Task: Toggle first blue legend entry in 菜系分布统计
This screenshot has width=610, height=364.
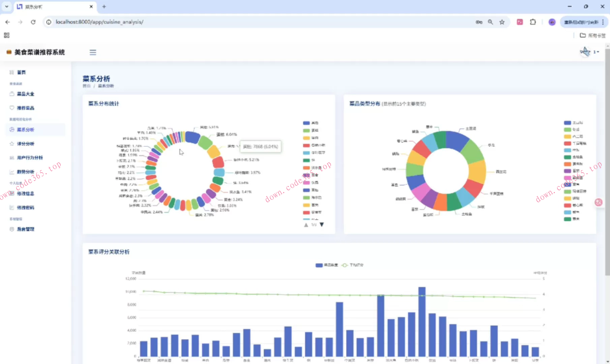Action: tap(306, 123)
